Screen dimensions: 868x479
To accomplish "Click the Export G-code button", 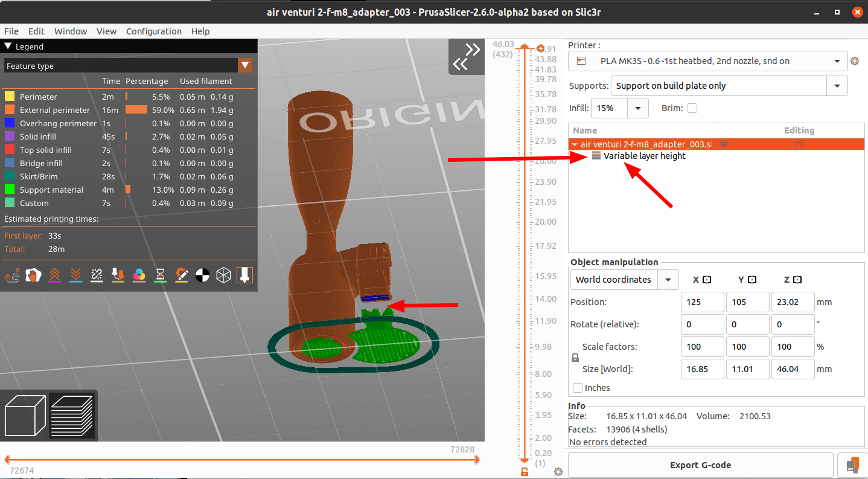I will point(700,465).
